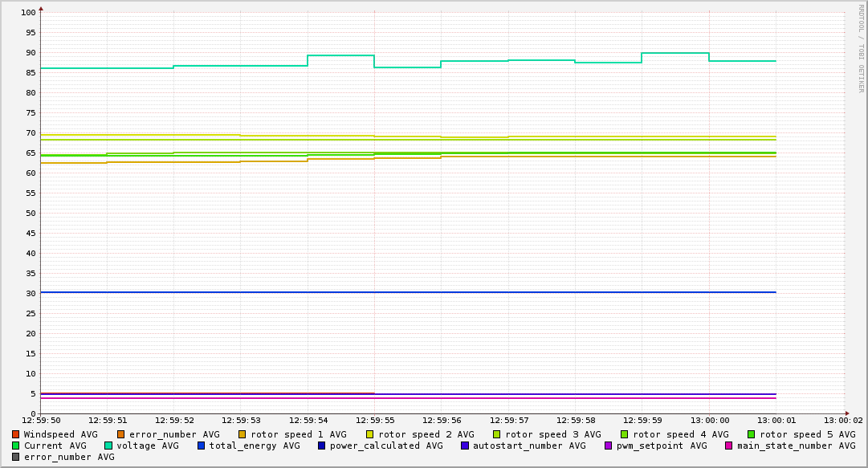Click the orange error_number AVG legend swatch

121,434
